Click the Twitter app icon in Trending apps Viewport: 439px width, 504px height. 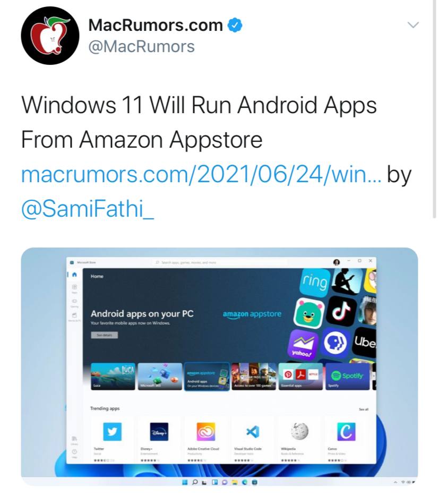point(112,431)
